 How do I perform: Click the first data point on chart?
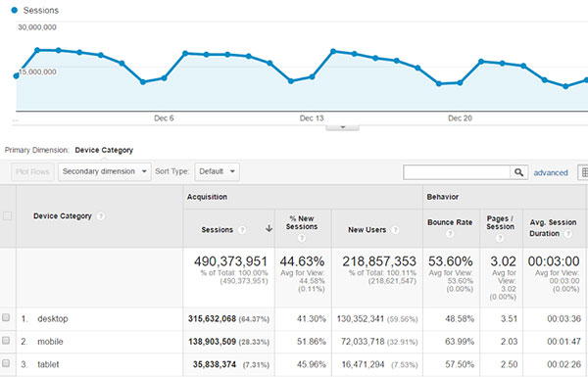(16, 76)
